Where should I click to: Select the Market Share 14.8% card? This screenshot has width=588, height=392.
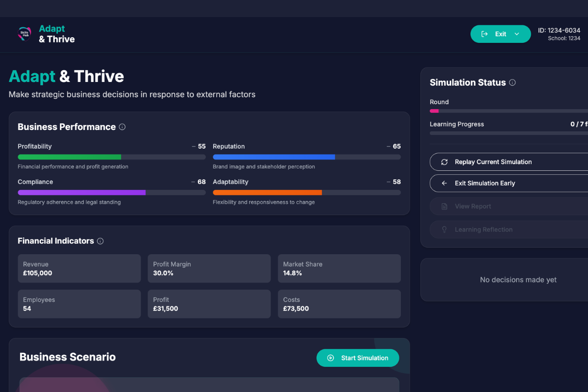click(x=339, y=269)
